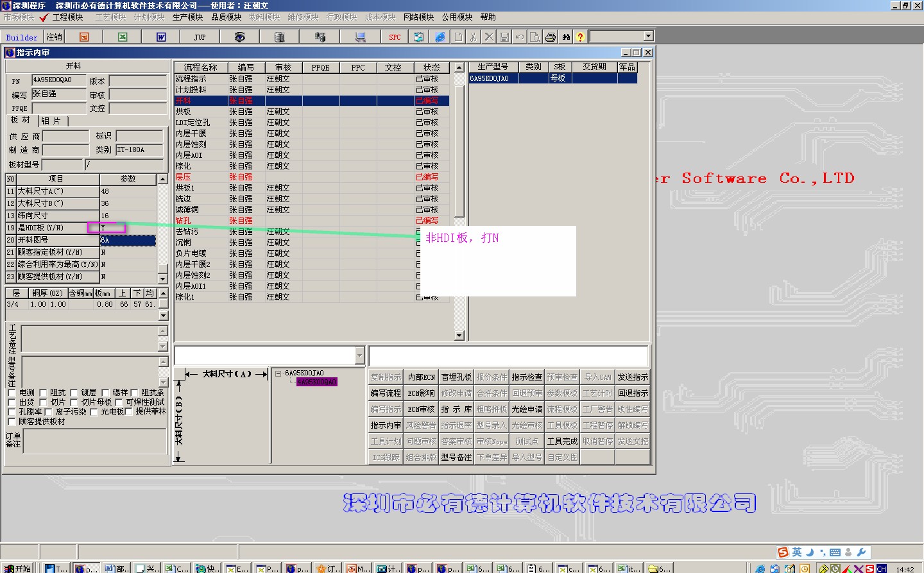
Task: Check the 阻抗 checkbox
Action: click(43, 393)
